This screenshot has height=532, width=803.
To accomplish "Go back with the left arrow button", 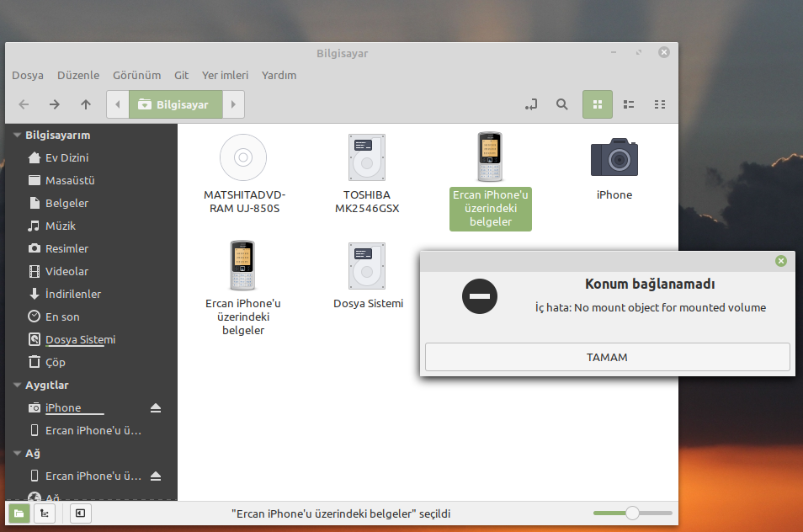I will [x=24, y=104].
